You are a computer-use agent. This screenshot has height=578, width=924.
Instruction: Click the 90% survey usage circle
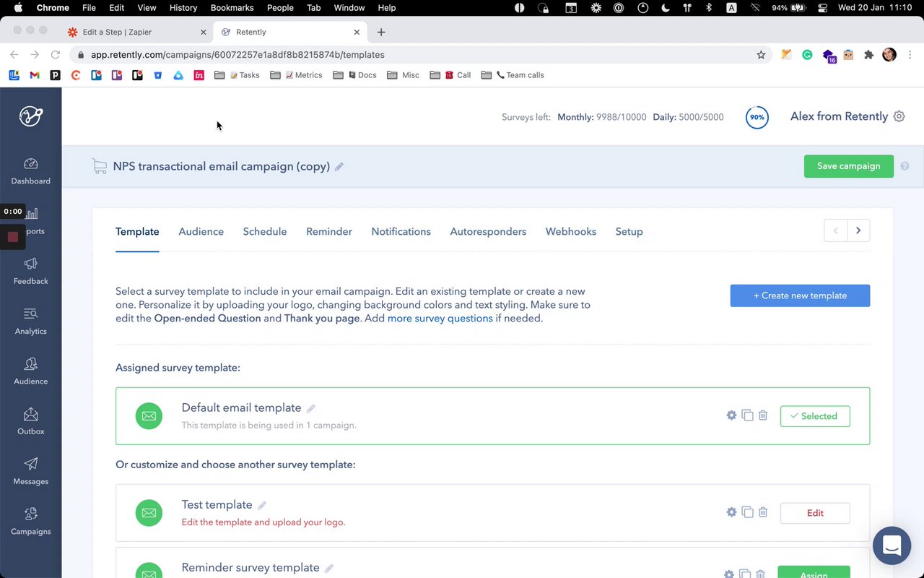(x=757, y=117)
